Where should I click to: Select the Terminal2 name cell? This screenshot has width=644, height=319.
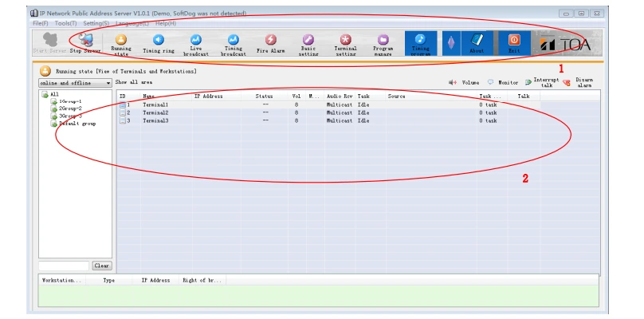tap(155, 112)
